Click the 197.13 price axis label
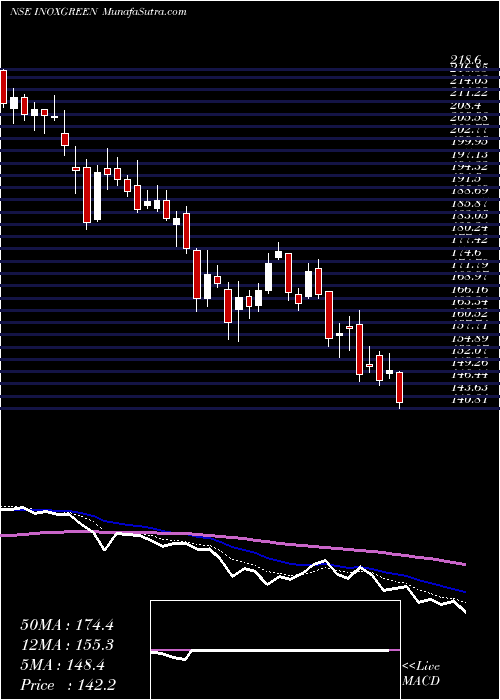 click(x=469, y=154)
